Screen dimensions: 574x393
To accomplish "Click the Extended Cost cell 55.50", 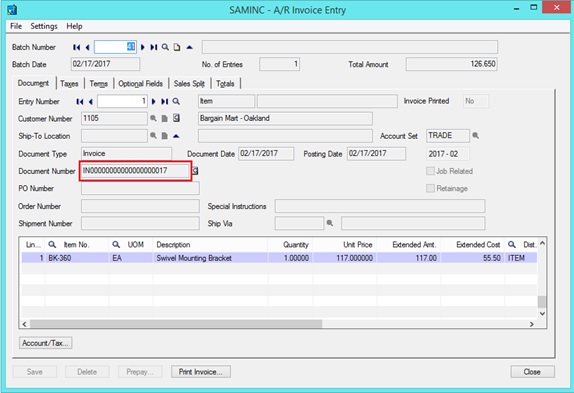I will 473,258.
